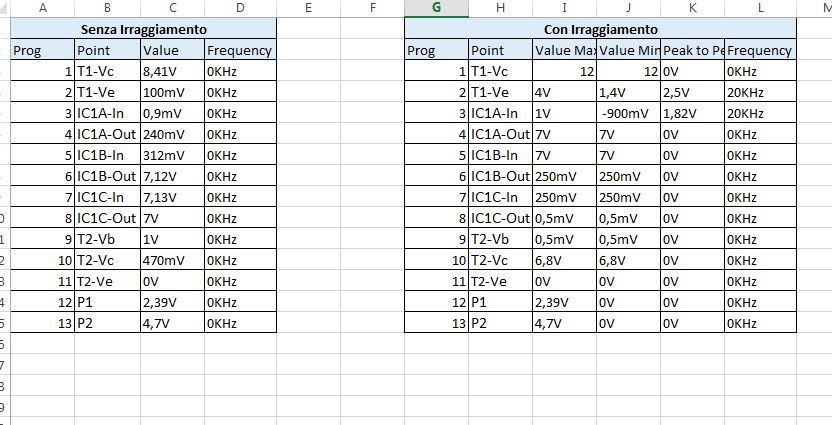Image resolution: width=832 pixels, height=425 pixels.
Task: Click the cell showing 1,82V
Action: 693,114
